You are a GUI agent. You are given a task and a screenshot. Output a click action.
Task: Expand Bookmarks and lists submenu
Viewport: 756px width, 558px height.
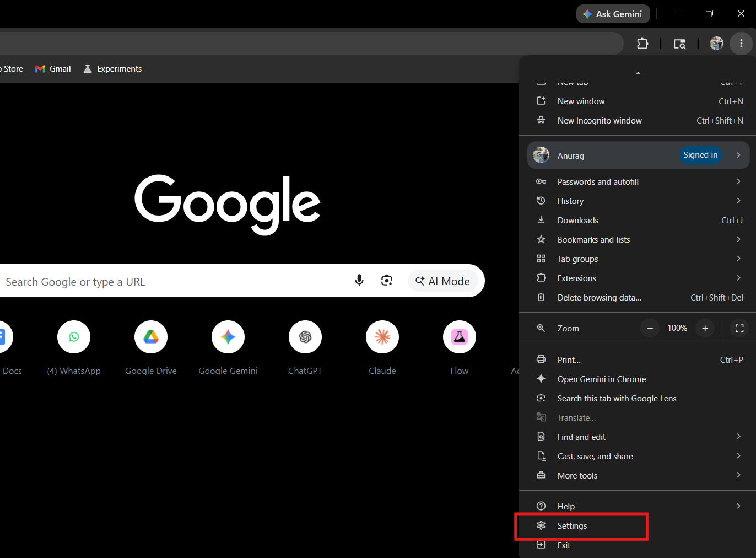click(x=638, y=240)
